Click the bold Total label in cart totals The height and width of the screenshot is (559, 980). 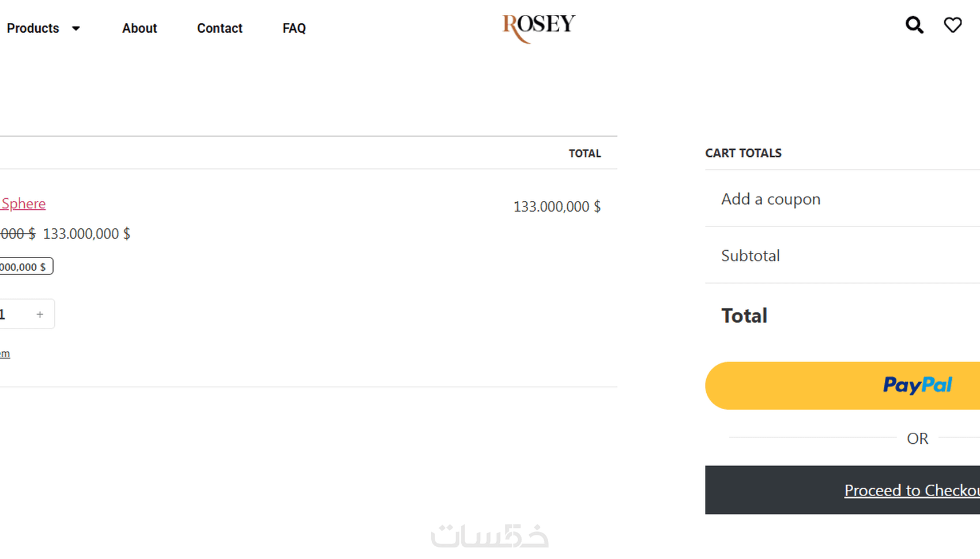point(744,315)
